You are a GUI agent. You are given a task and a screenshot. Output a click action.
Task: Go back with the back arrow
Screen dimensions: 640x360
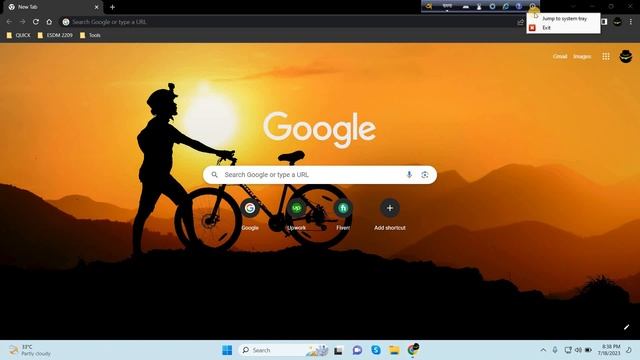[9, 22]
